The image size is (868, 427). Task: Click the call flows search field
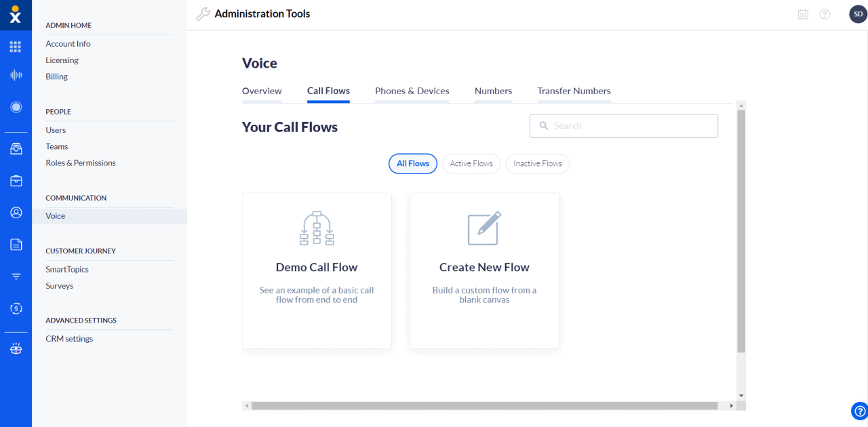623,125
